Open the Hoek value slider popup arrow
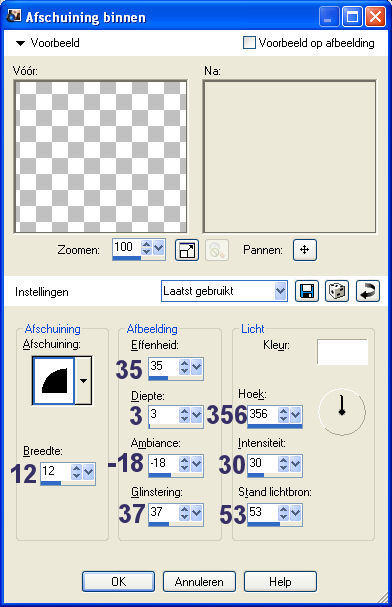This screenshot has height=607, width=392. (x=296, y=415)
